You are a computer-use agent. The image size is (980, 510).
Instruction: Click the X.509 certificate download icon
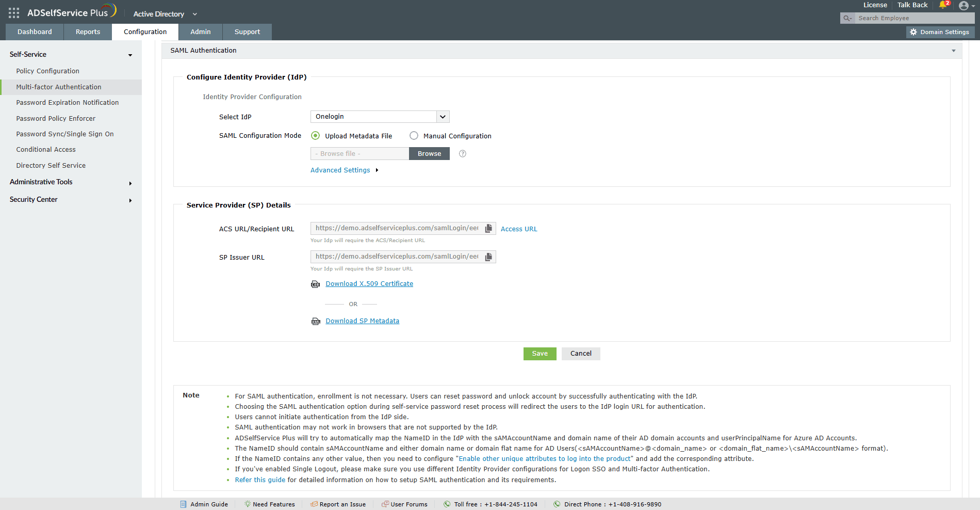point(316,284)
